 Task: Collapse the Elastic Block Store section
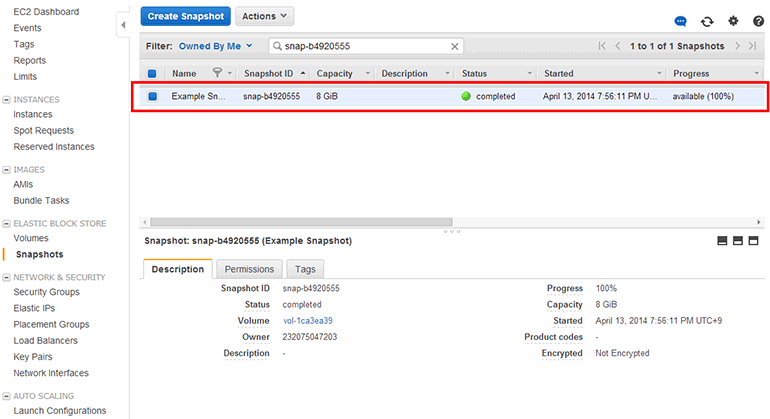point(7,223)
